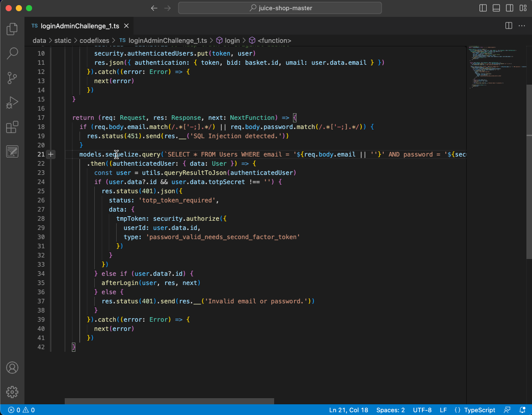Open the Explorer view in the Activity Bar
This screenshot has width=532, height=415.
(12, 29)
